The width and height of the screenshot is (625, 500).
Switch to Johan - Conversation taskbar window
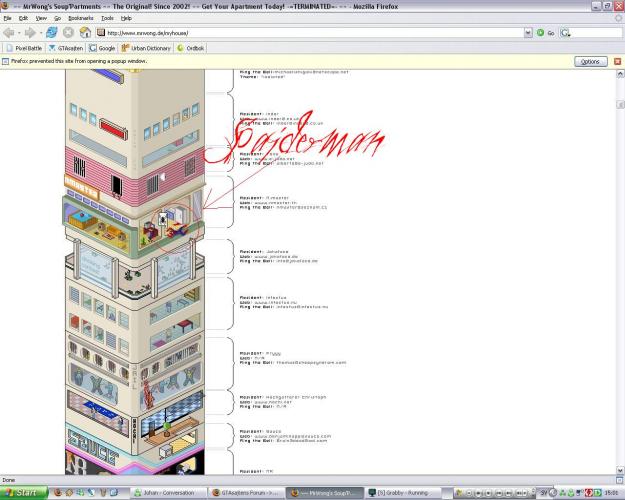[168, 492]
